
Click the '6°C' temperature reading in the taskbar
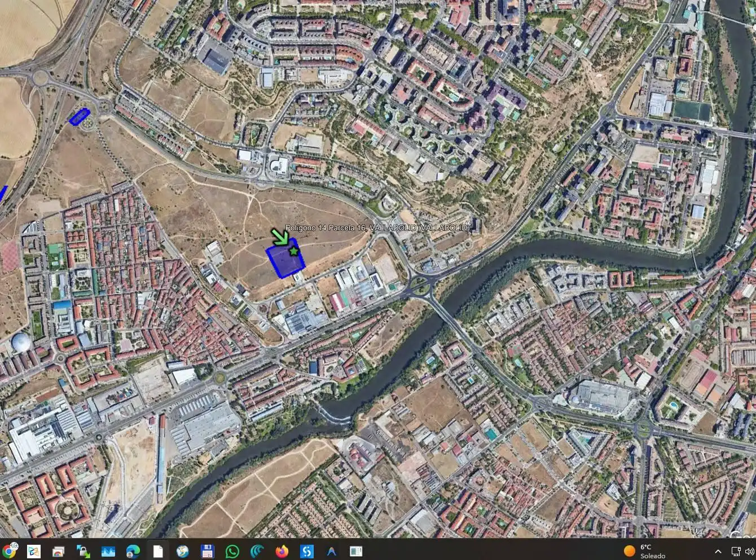point(646,547)
